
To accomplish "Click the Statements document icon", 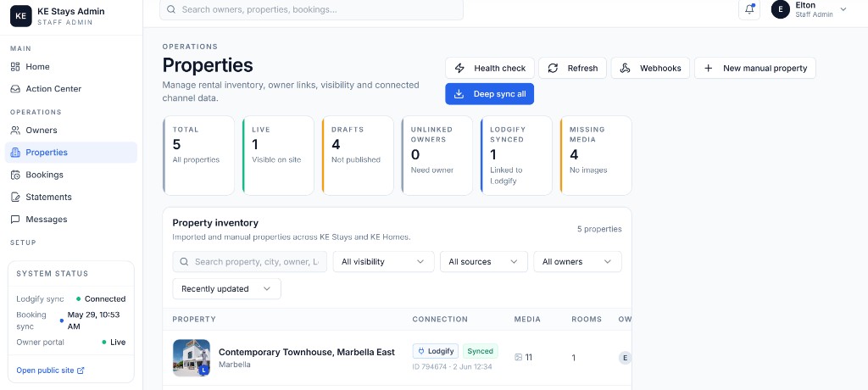I will [15, 197].
